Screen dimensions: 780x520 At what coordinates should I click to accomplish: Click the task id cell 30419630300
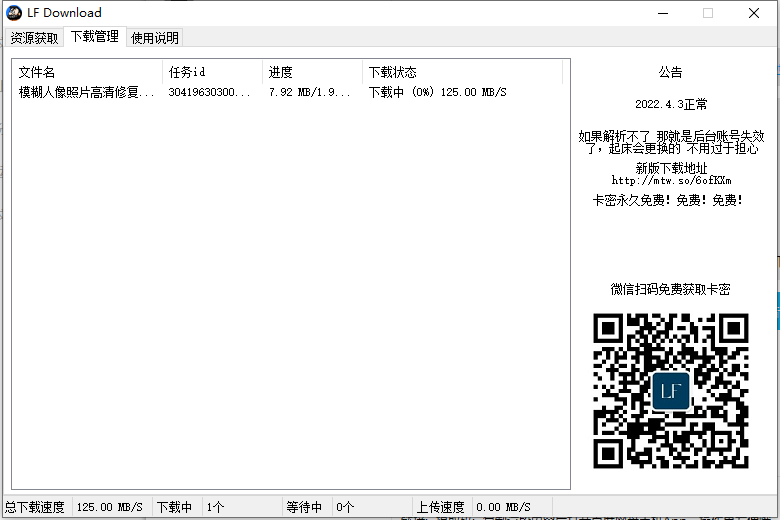coord(210,92)
